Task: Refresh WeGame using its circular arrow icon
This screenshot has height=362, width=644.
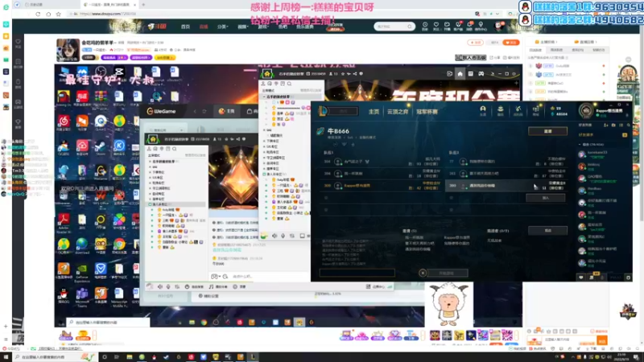Action: click(204, 111)
